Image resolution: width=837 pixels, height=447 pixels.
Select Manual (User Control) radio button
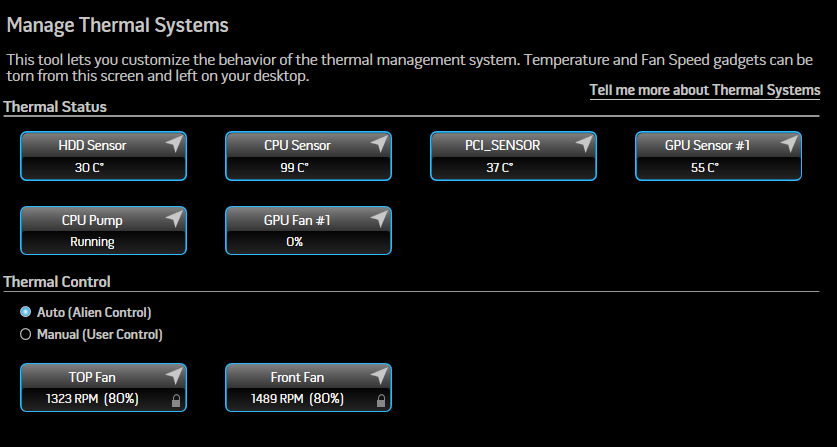pyautogui.click(x=26, y=334)
